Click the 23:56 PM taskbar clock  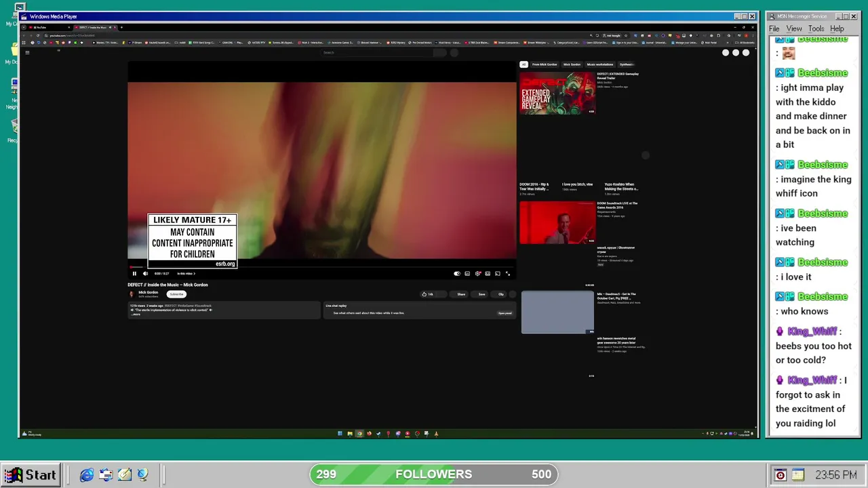[x=835, y=475]
